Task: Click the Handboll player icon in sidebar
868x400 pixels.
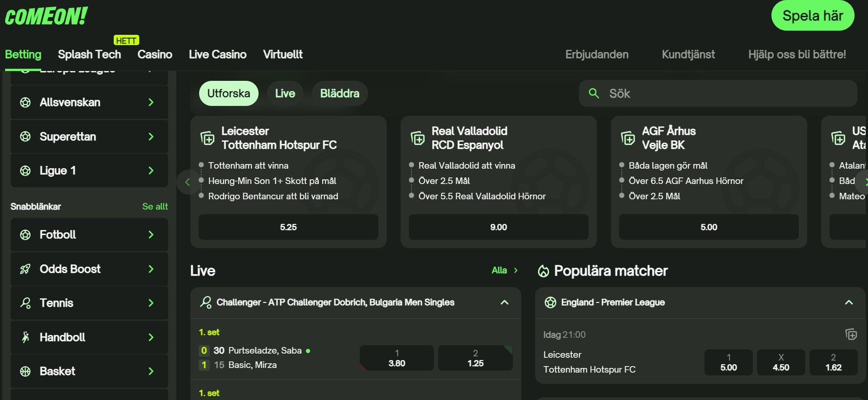Action: pos(26,337)
